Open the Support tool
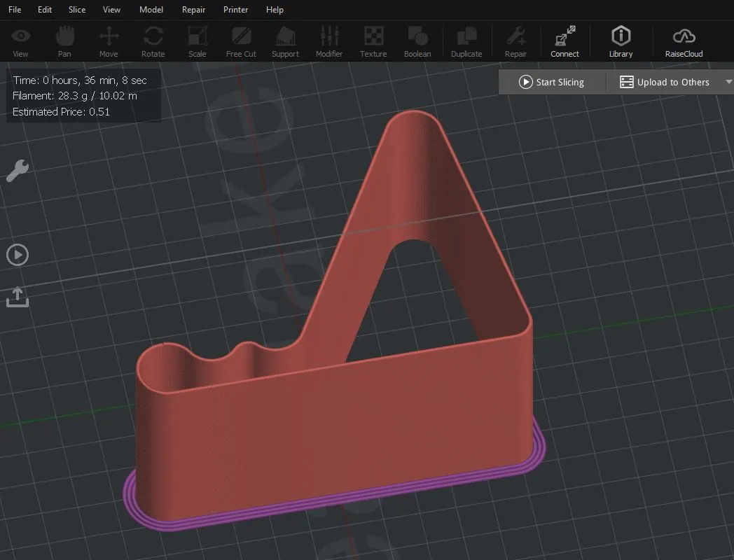This screenshot has width=734, height=560. (x=285, y=41)
